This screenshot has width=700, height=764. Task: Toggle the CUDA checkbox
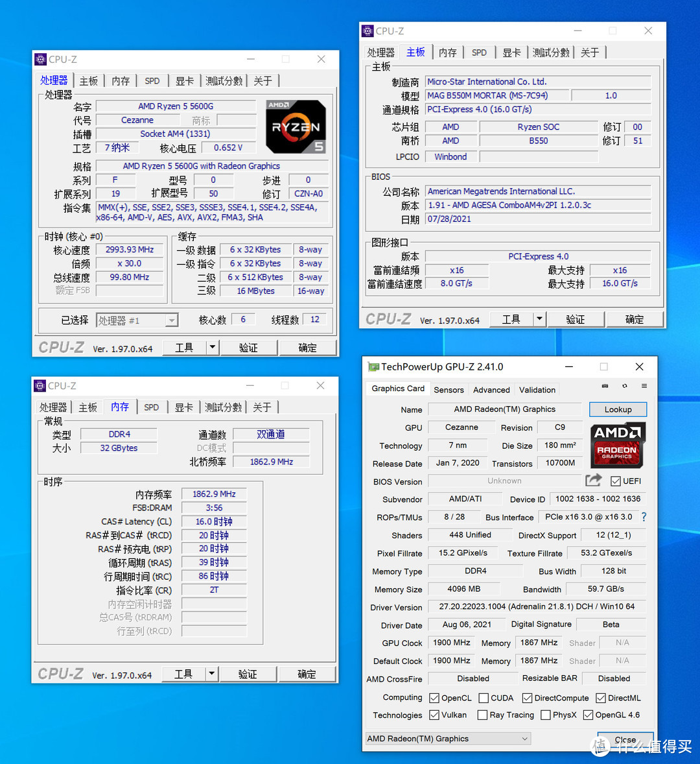(x=484, y=698)
